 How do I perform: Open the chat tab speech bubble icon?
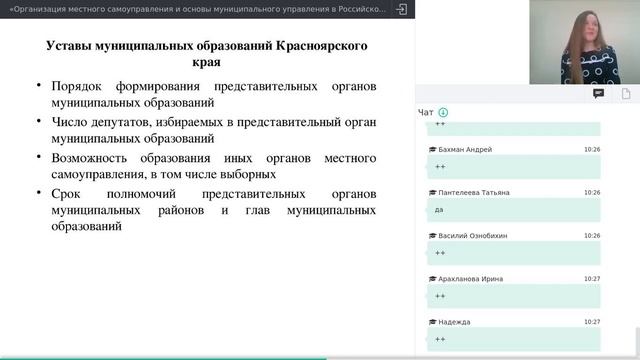[x=598, y=94]
